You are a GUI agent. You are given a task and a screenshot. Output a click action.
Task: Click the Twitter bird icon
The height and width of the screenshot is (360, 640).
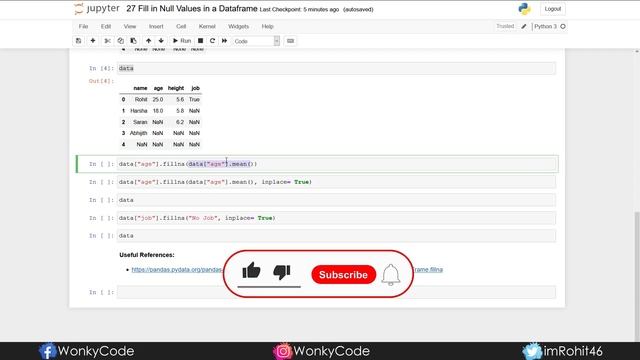[x=532, y=351]
